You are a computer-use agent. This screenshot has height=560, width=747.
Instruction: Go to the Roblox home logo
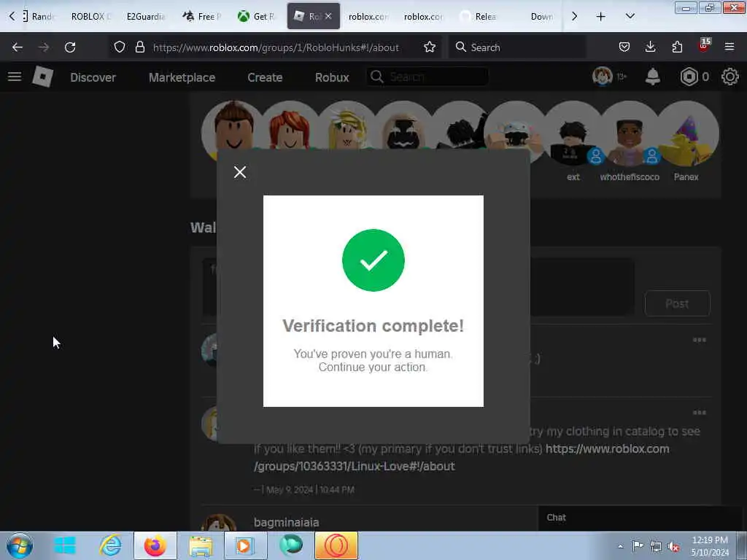pos(42,77)
